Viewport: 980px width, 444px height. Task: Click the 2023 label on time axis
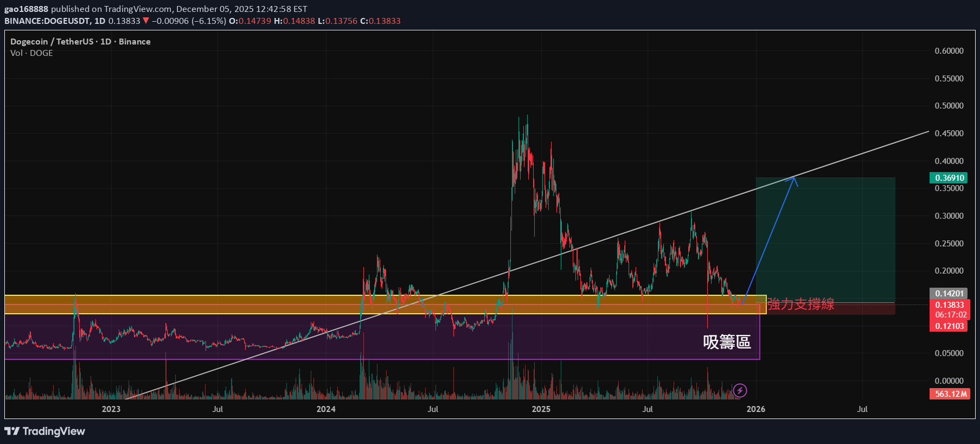(111, 409)
